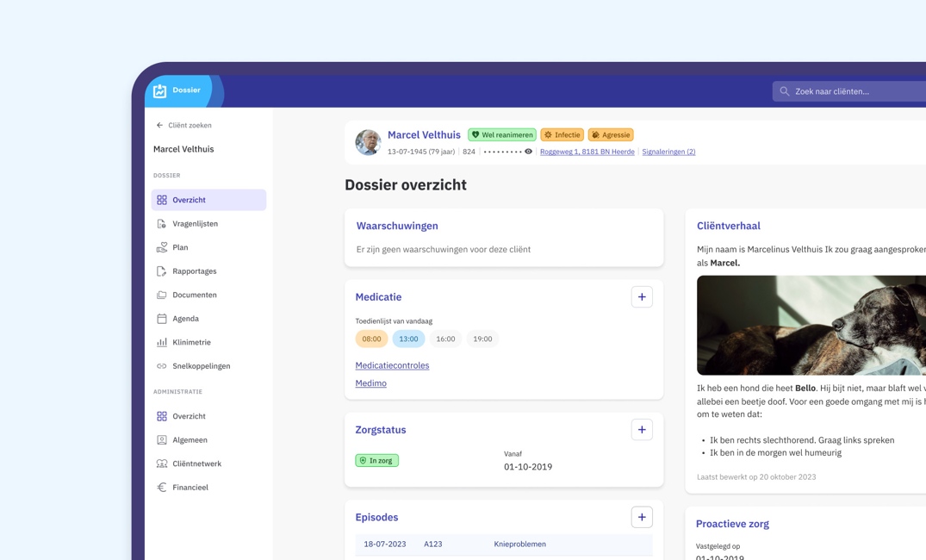Click plus button in Episodes card
The image size is (926, 560).
click(x=642, y=517)
